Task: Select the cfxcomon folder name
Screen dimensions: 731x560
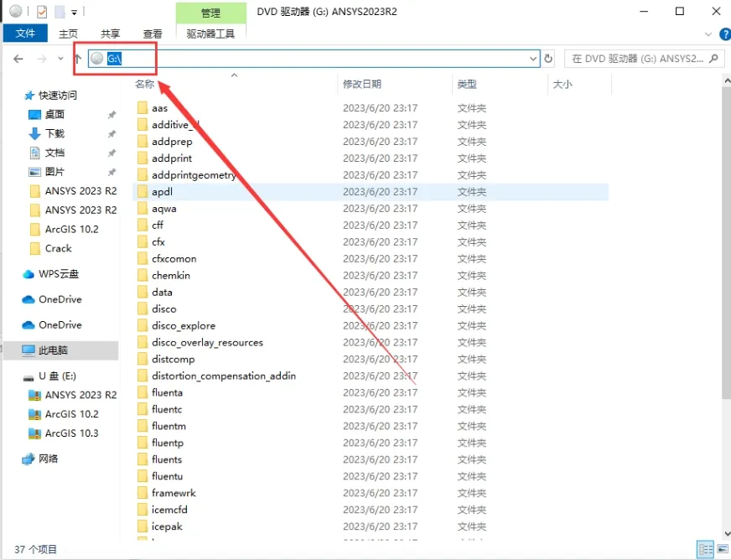Action: click(x=174, y=259)
